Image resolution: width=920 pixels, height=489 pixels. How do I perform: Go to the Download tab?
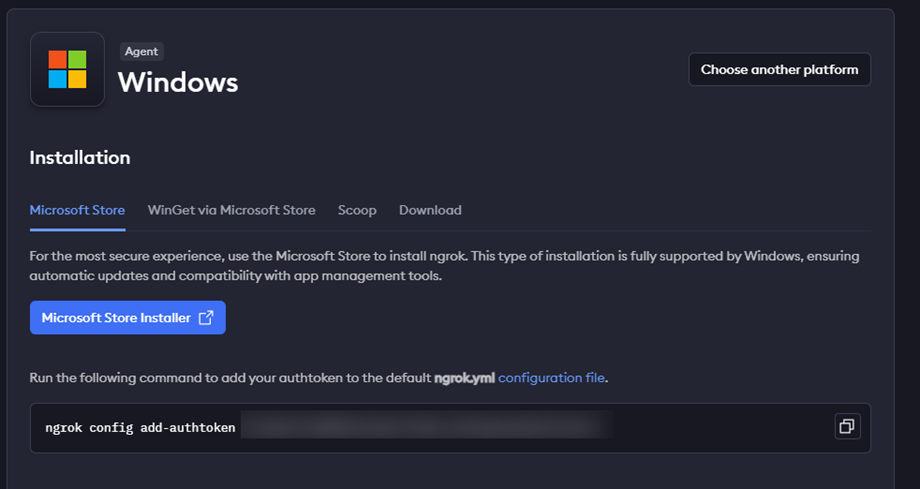(x=430, y=210)
